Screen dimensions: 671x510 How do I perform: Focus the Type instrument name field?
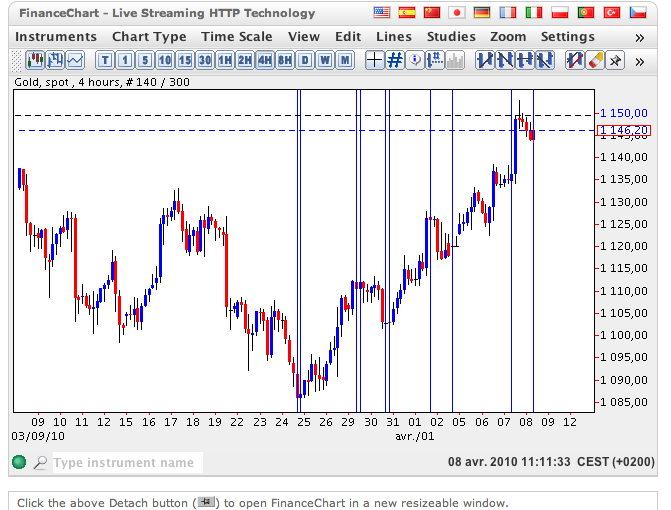pos(126,463)
